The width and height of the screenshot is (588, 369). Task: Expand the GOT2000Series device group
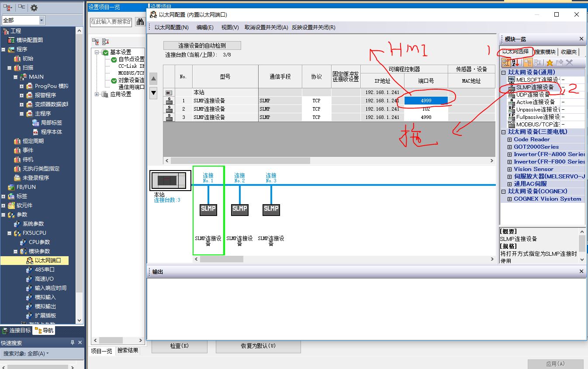click(509, 147)
